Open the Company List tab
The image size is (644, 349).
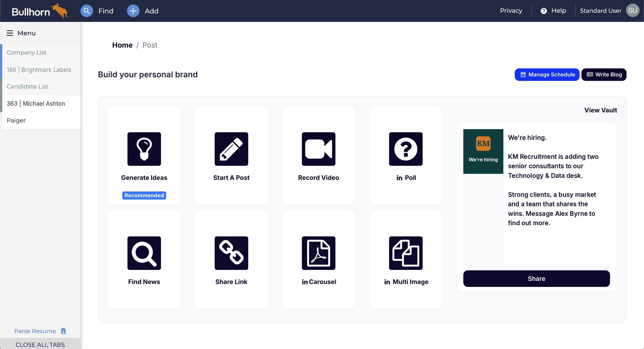tap(41, 53)
